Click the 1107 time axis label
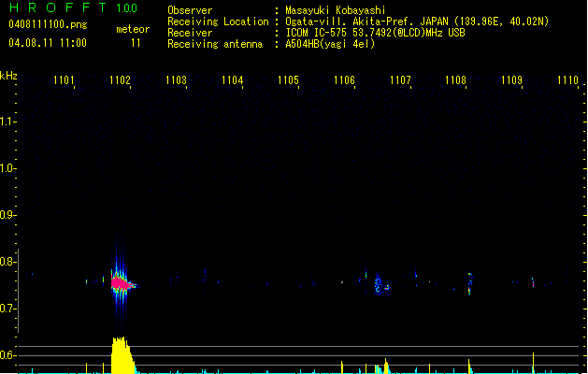This screenshot has height=374, width=588. point(400,79)
